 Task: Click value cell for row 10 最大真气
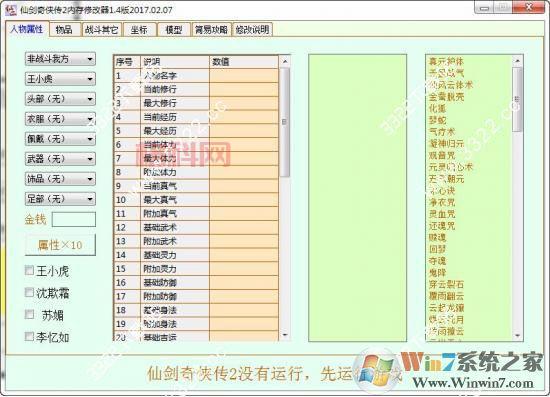click(244, 200)
